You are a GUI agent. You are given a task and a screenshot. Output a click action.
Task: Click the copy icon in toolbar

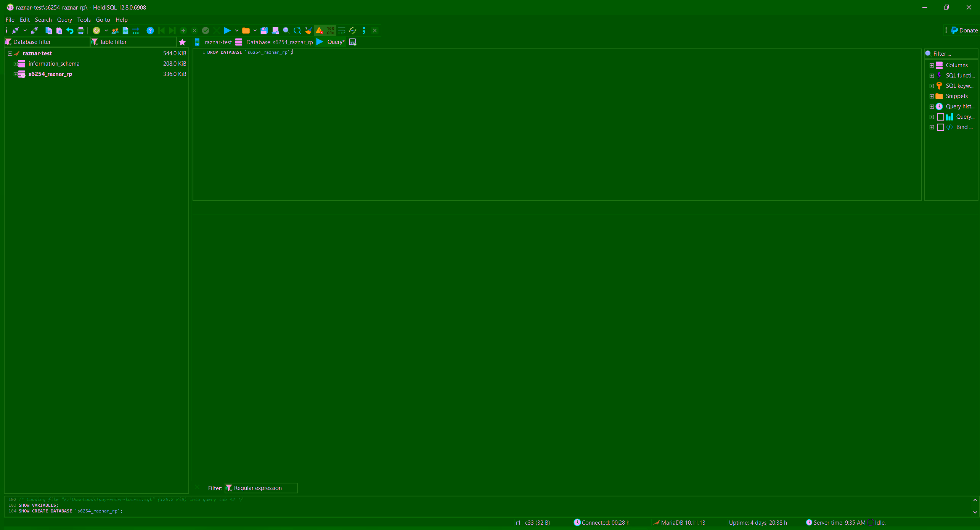(x=48, y=31)
